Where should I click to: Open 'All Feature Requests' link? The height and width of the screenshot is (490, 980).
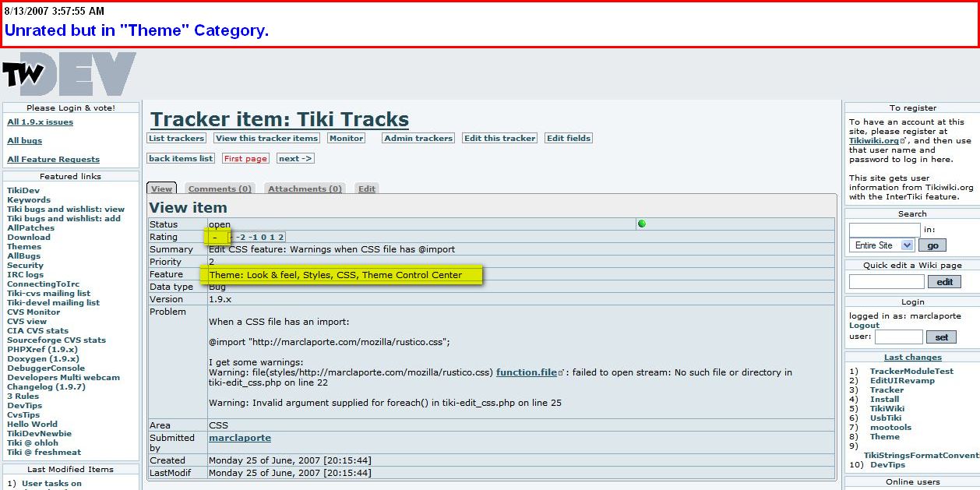(x=54, y=160)
